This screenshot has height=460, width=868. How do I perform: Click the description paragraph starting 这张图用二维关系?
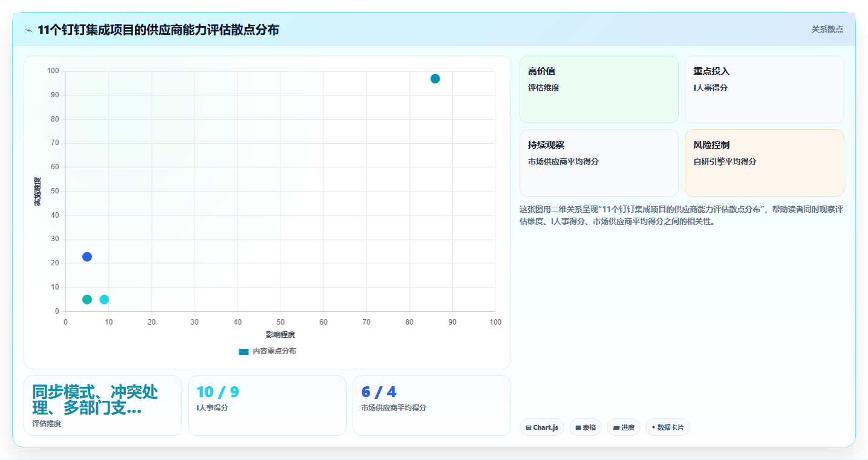(x=682, y=215)
